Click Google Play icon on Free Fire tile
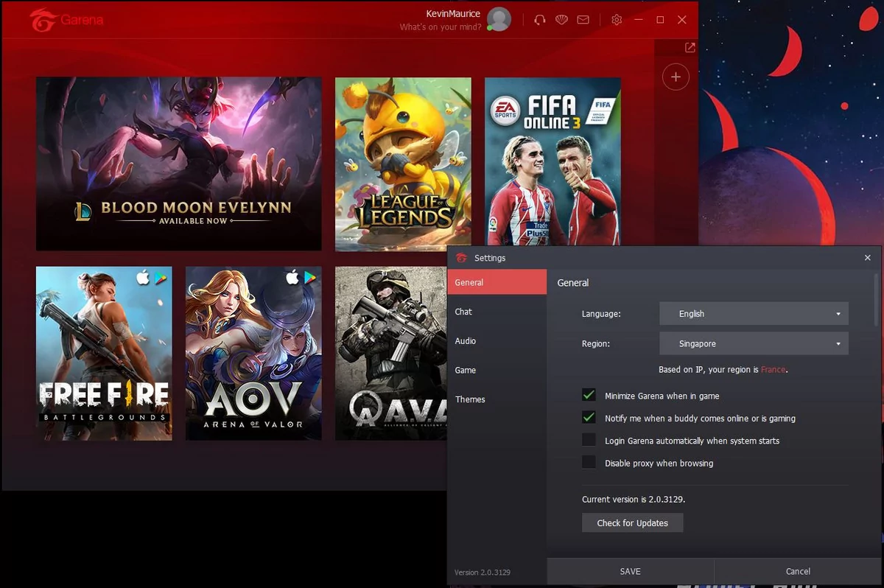The width and height of the screenshot is (884, 588). (161, 278)
